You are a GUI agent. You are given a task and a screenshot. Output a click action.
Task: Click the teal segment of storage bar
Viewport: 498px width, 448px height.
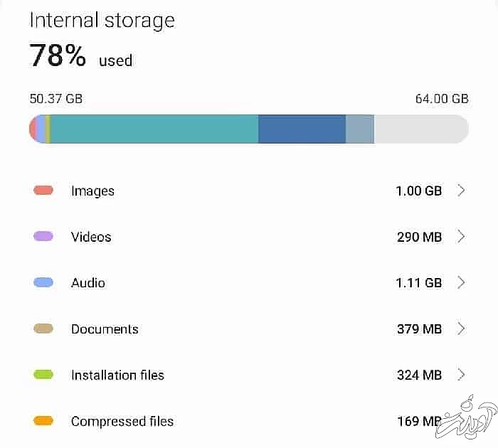(154, 129)
